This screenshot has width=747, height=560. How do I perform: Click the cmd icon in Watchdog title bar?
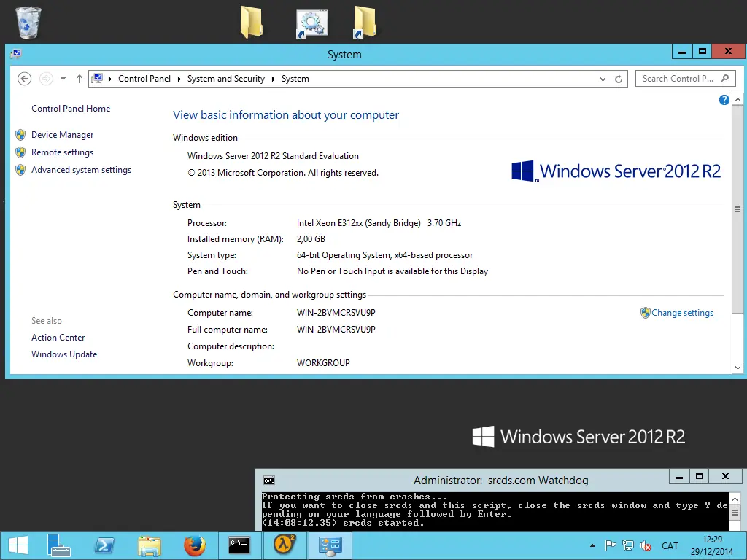269,481
